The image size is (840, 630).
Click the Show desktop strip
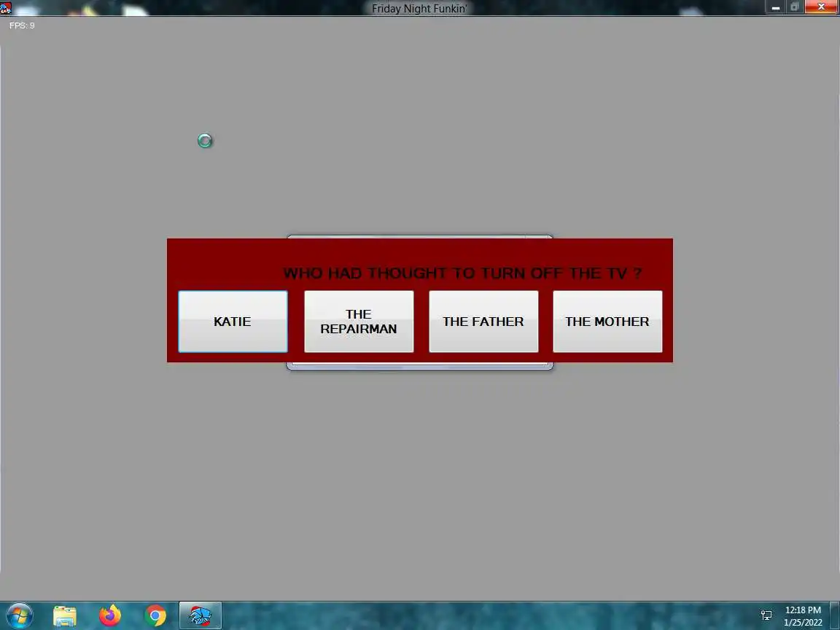click(836, 615)
